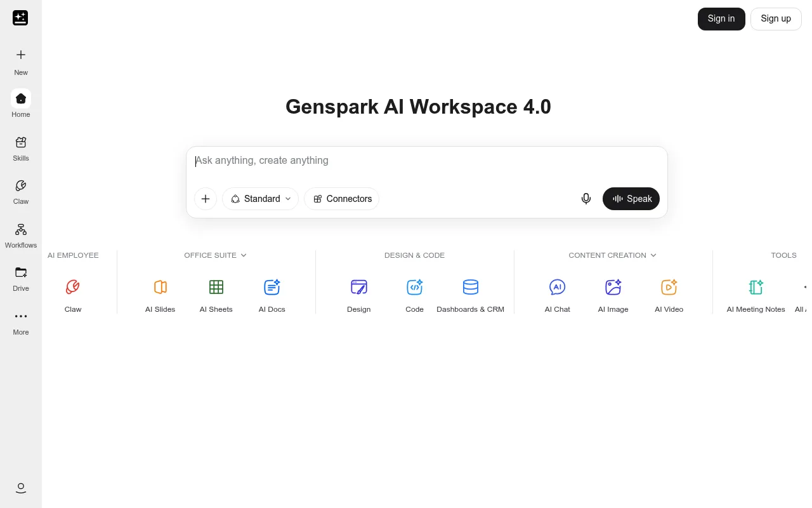Open Claw in the left sidebar
The width and height of the screenshot is (812, 508).
[x=21, y=190]
